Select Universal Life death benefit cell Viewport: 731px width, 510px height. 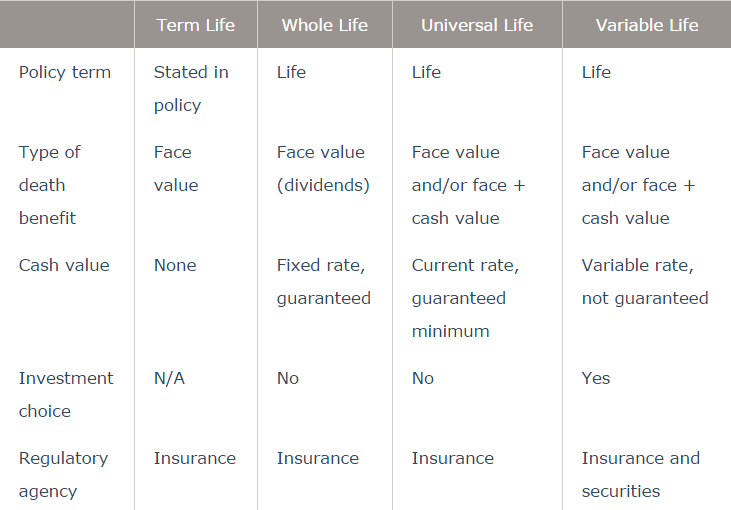[469, 185]
